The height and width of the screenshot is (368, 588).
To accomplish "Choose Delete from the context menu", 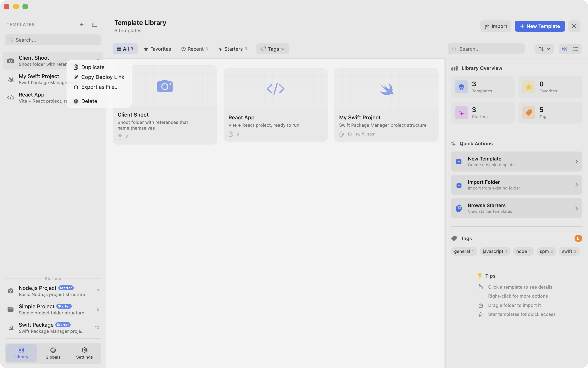I will pyautogui.click(x=99, y=101).
